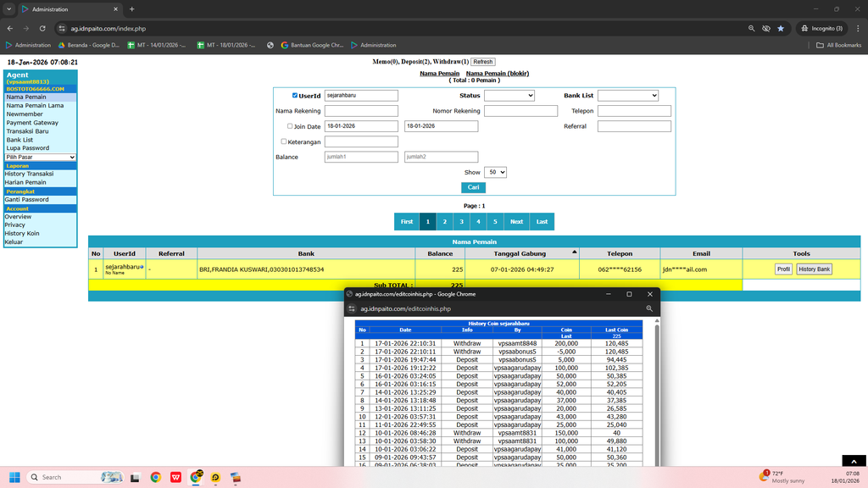The height and width of the screenshot is (488, 868).
Task: Open All Bookmarks folder
Action: 838,45
